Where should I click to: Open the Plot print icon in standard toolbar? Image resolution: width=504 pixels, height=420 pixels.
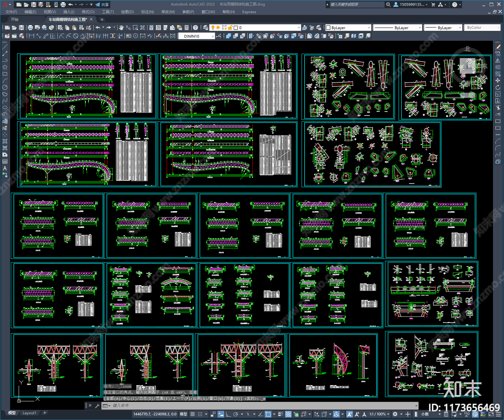[30, 28]
